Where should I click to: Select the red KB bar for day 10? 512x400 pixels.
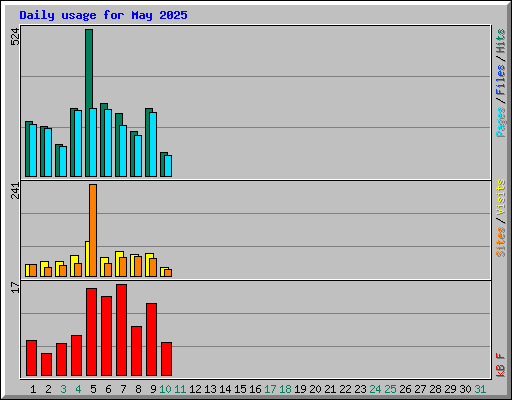(x=167, y=359)
